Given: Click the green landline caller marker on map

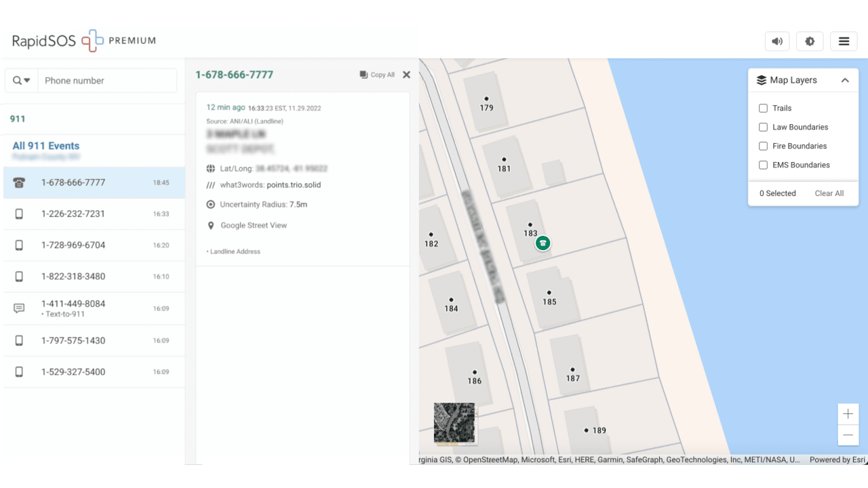Looking at the screenshot, I should pos(542,243).
